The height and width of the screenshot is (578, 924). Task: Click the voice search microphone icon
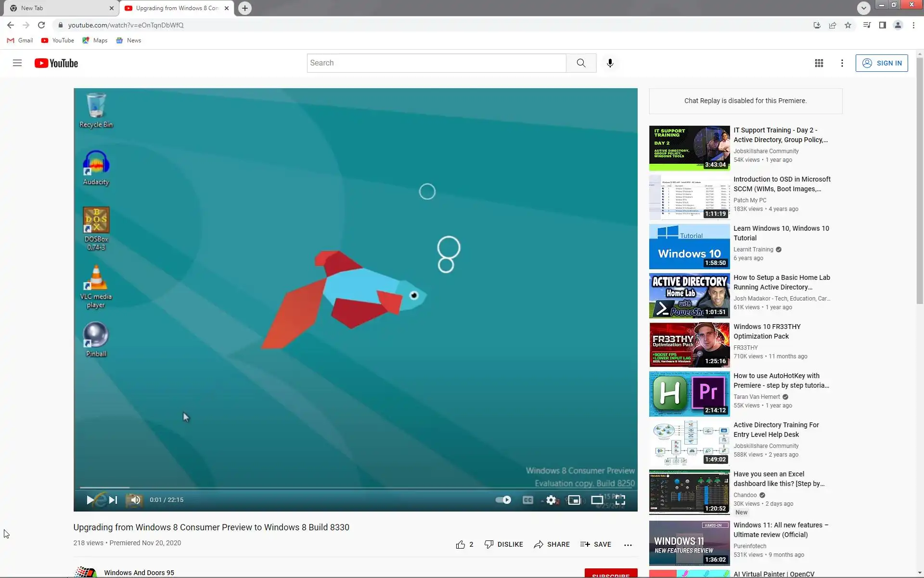610,63
